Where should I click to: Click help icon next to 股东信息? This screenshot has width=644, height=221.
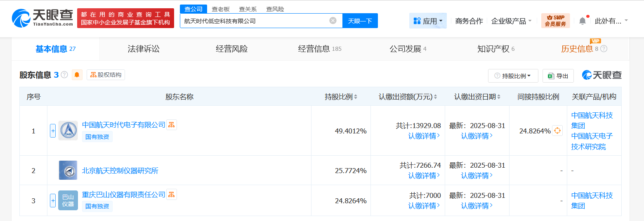pyautogui.click(x=64, y=75)
